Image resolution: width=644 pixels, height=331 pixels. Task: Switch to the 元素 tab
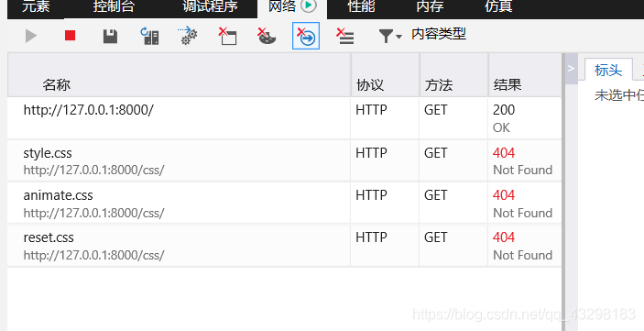point(36,6)
